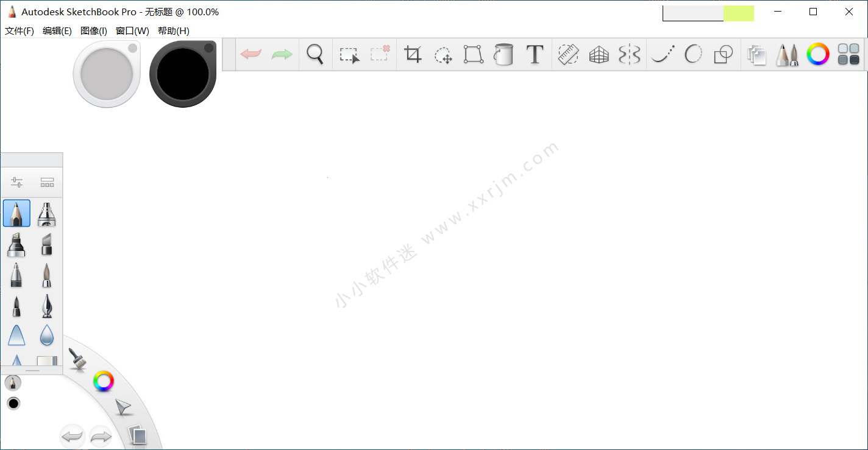The image size is (868, 450).
Task: Toggle the Perspective grid tool
Action: (x=599, y=55)
